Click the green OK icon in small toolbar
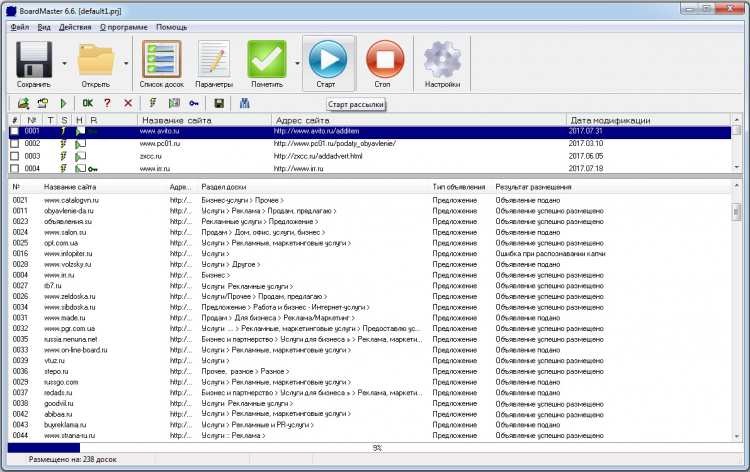 [x=88, y=103]
